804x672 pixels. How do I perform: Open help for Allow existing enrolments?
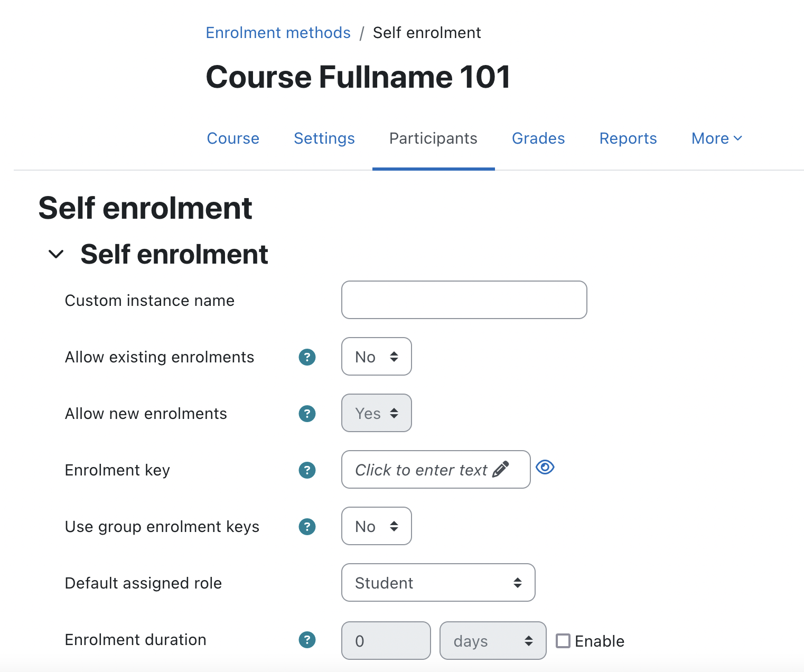click(x=307, y=357)
